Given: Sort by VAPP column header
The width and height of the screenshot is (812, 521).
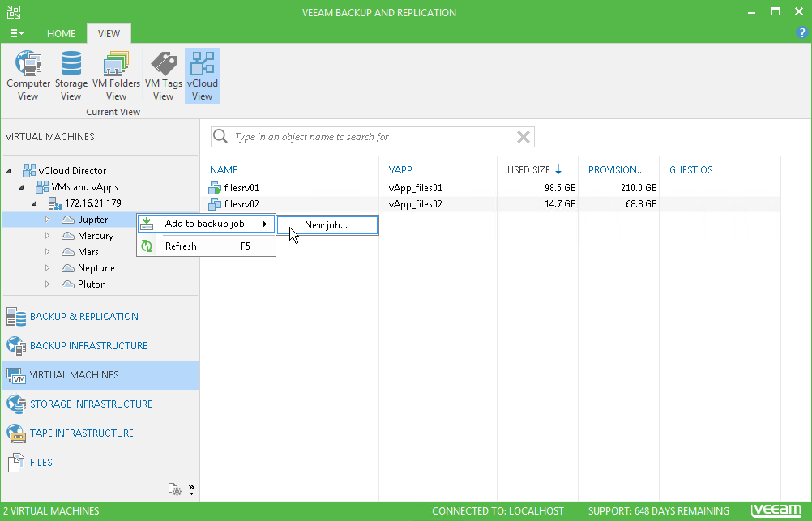Looking at the screenshot, I should tap(400, 170).
